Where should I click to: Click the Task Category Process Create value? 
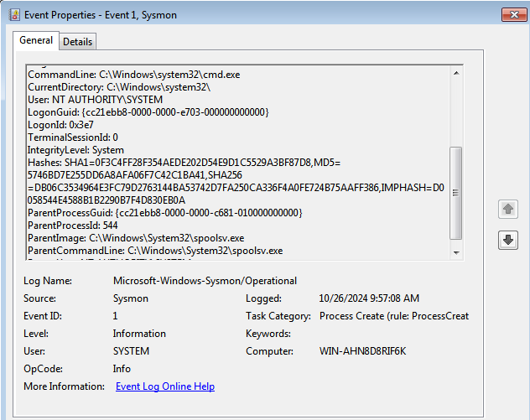pyautogui.click(x=393, y=316)
